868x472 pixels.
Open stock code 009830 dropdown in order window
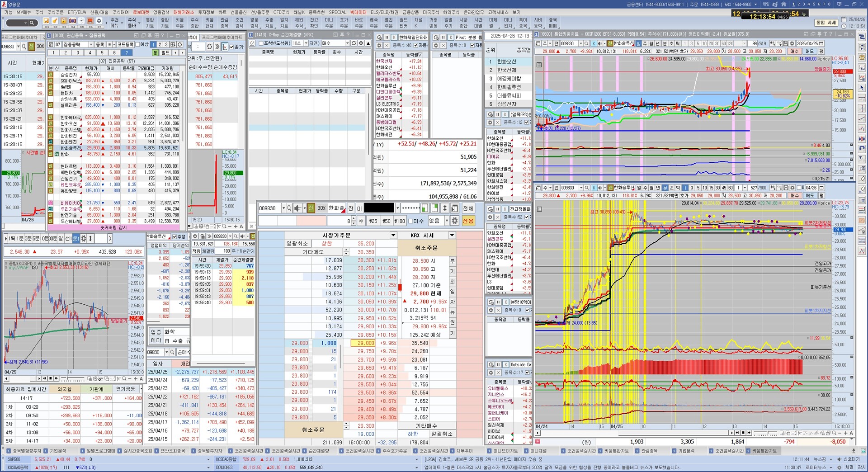coord(283,208)
